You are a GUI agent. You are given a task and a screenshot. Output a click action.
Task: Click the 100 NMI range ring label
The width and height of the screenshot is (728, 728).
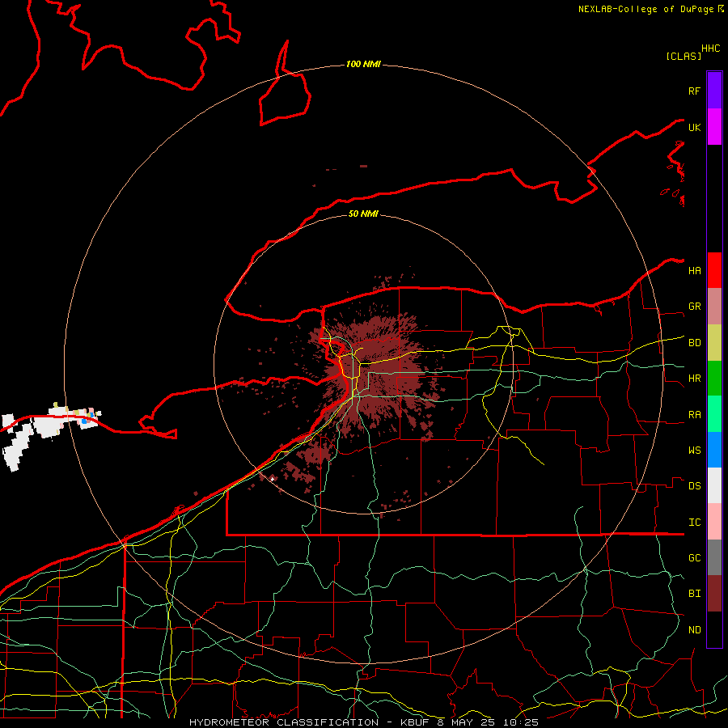[x=363, y=64]
